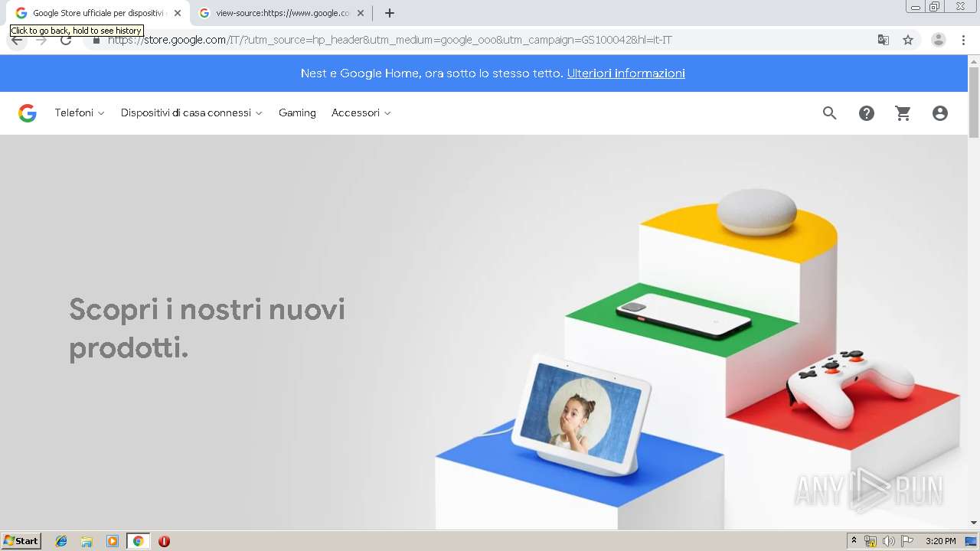The height and width of the screenshot is (551, 980).
Task: Open the Chrome three-dot menu
Action: click(x=964, y=40)
